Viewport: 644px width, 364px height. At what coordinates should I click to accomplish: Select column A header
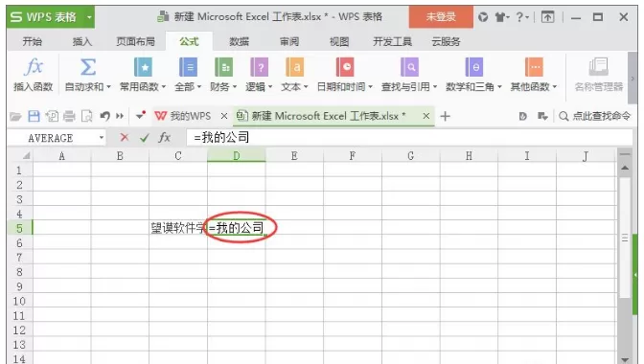61,156
